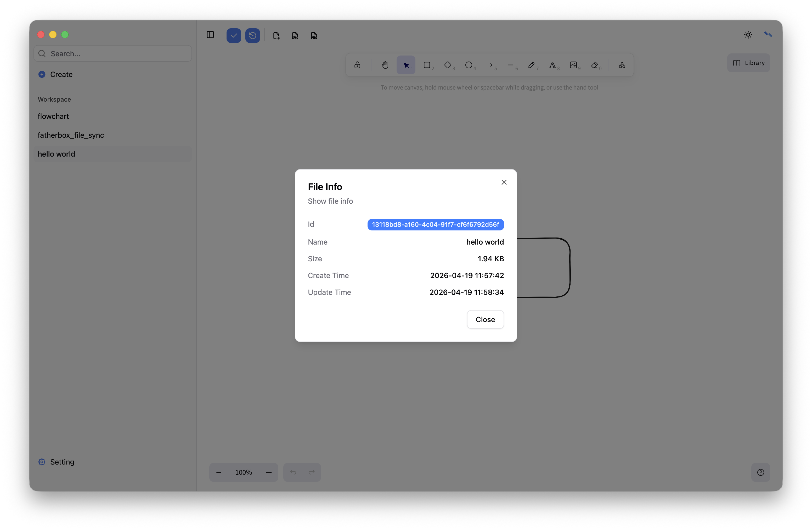Open the flowchart workspace file
The width and height of the screenshot is (812, 530).
click(x=53, y=117)
